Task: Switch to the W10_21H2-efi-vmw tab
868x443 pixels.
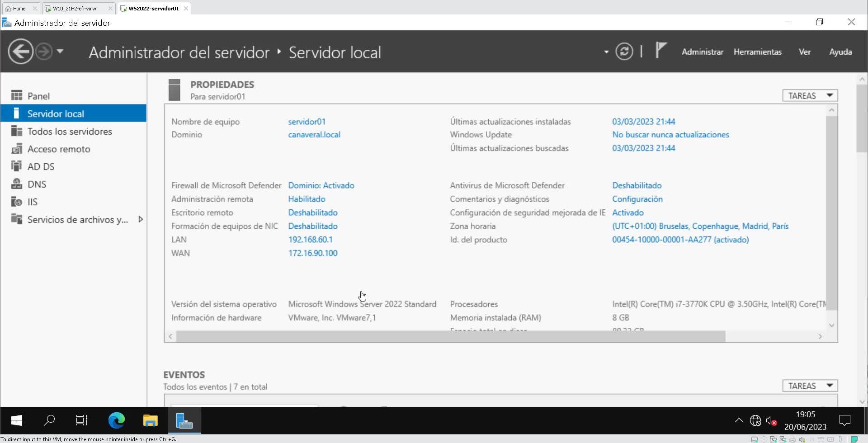Action: pos(75,9)
